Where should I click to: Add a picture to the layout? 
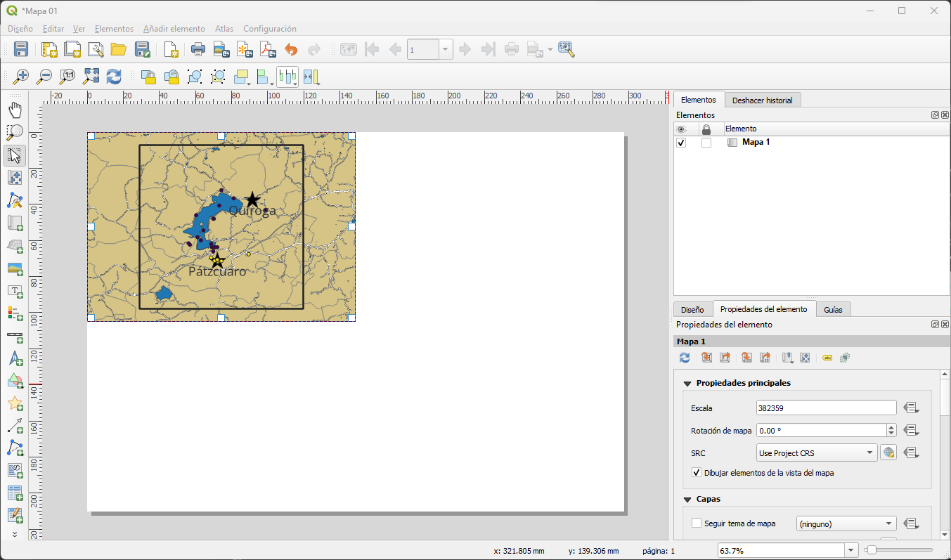pyautogui.click(x=15, y=268)
